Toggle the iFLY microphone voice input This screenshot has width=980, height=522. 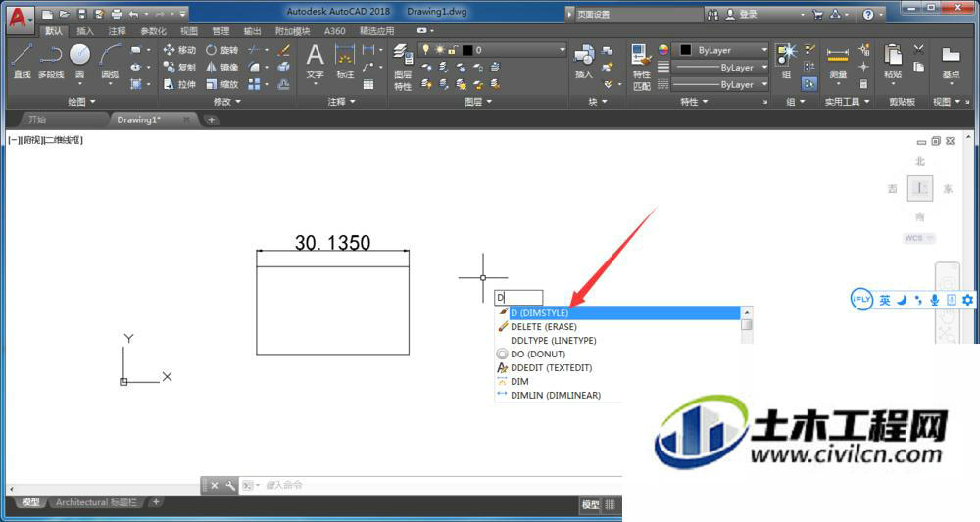click(x=934, y=300)
